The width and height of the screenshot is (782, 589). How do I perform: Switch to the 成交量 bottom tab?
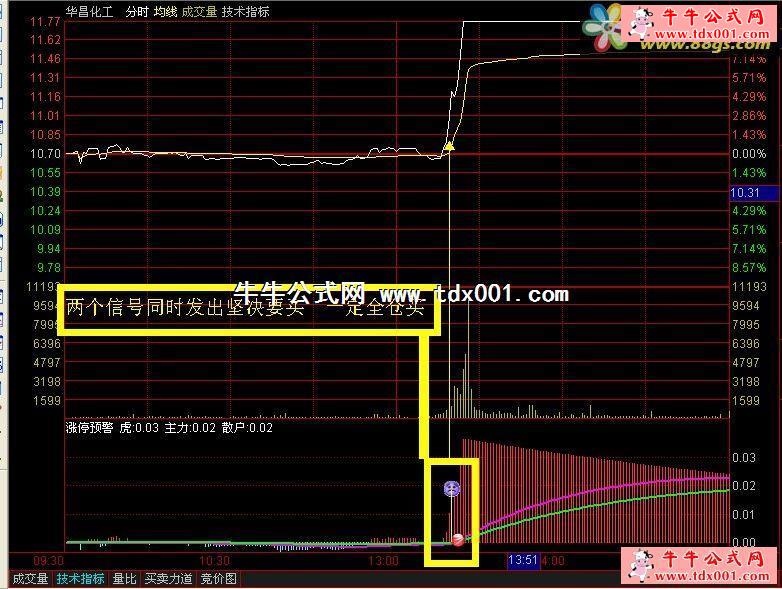(30, 579)
